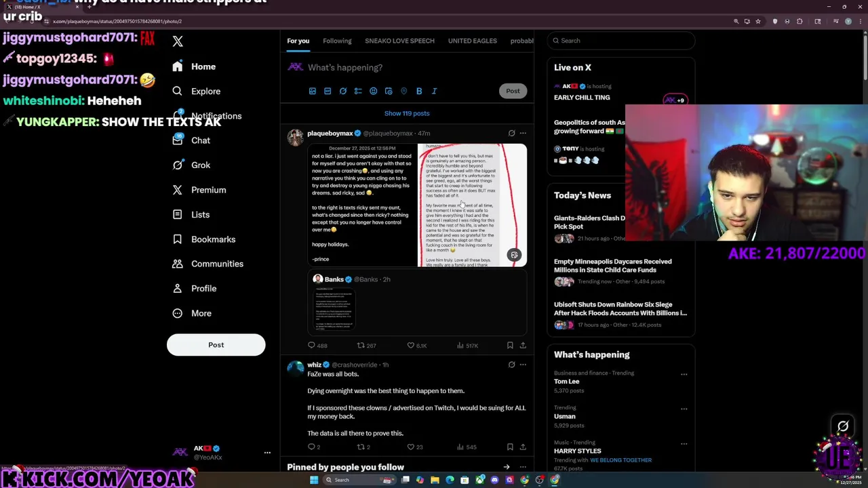Show 119 new posts
The width and height of the screenshot is (868, 488).
pos(407,113)
